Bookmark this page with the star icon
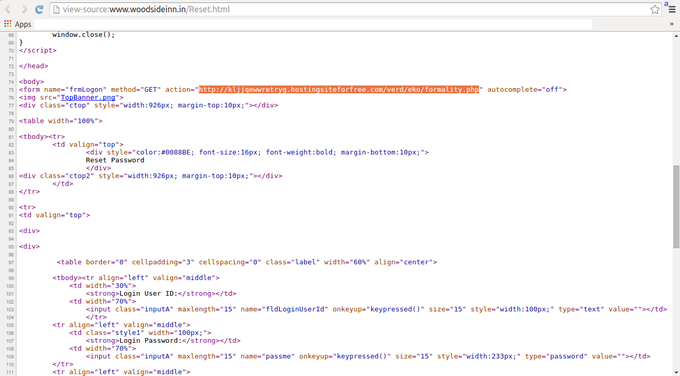This screenshot has height=376, width=680. point(654,9)
